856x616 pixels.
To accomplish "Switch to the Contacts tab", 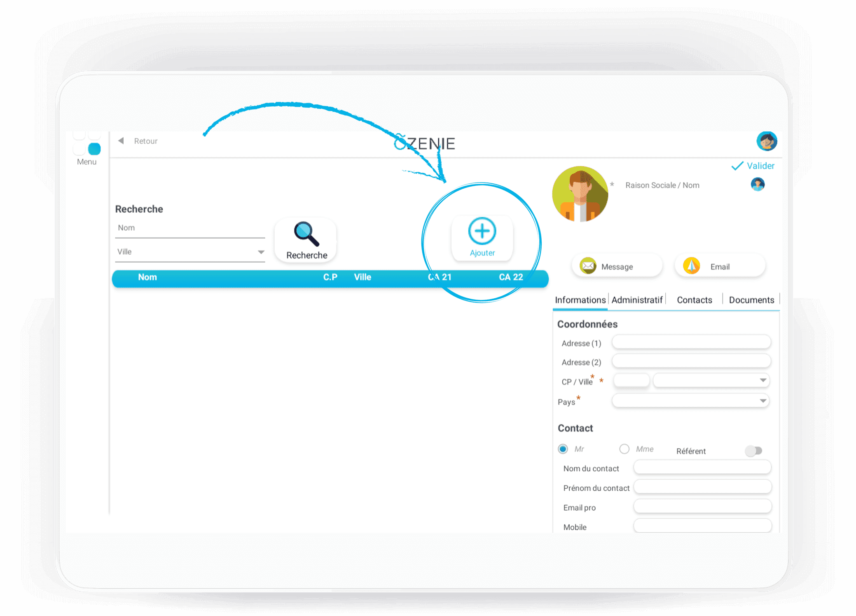I will [694, 300].
